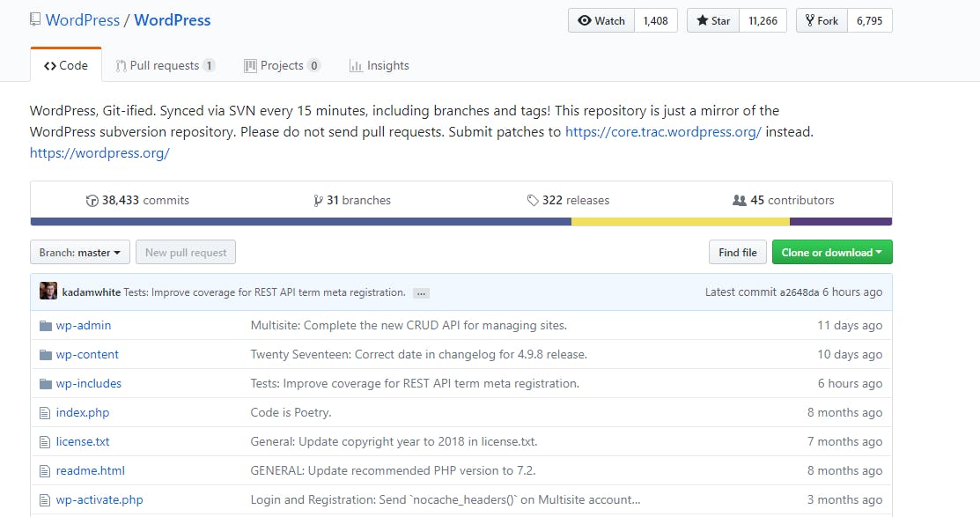Switch to the Pull requests tab
The height and width of the screenshot is (517, 980).
pyautogui.click(x=166, y=66)
